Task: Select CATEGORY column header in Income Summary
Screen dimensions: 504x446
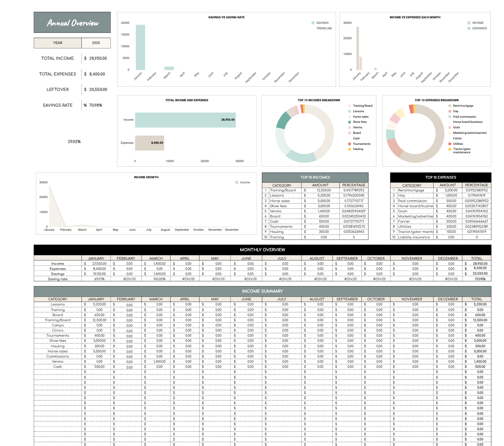Action: [x=58, y=299]
